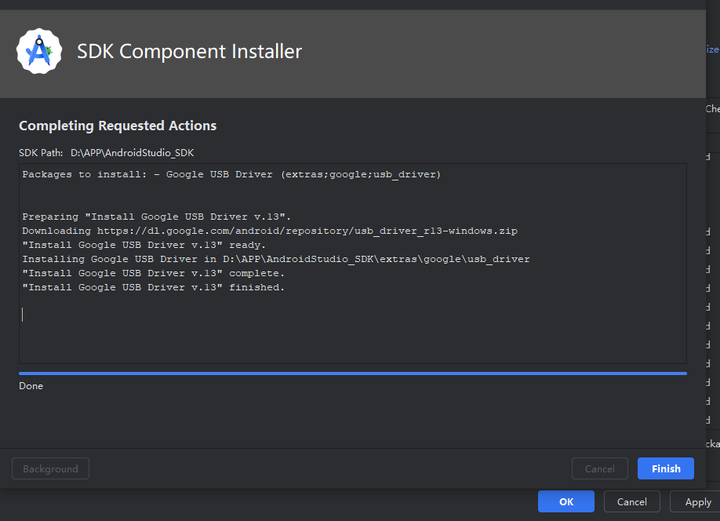
Task: Click the greyed-out Cancel button beside Finish
Action: pos(600,468)
